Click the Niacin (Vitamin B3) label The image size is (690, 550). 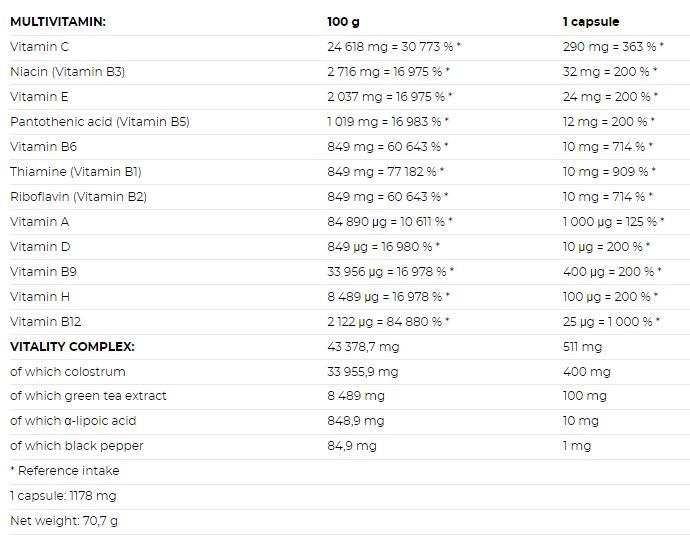(x=67, y=71)
